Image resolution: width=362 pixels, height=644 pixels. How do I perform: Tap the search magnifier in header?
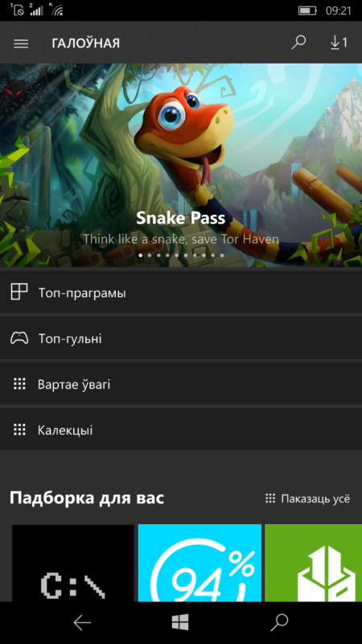(x=298, y=43)
